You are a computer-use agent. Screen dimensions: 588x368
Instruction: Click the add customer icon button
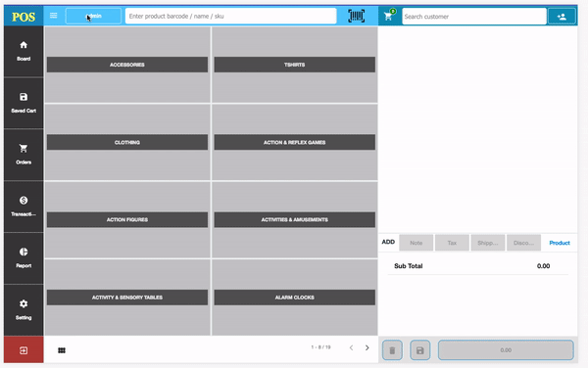coord(562,17)
